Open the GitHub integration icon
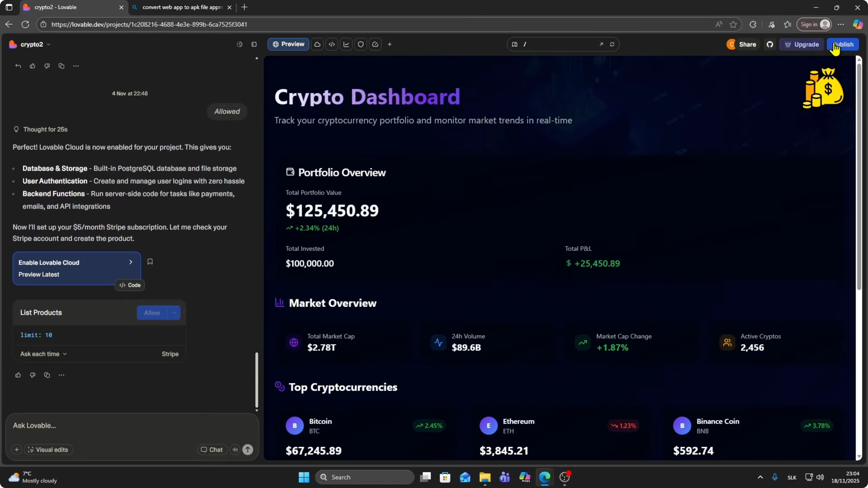The image size is (868, 488). tap(770, 44)
